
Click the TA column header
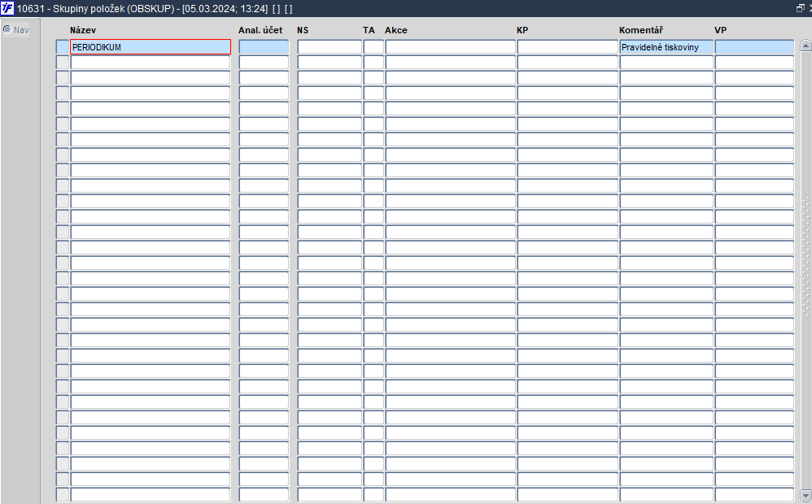click(369, 30)
